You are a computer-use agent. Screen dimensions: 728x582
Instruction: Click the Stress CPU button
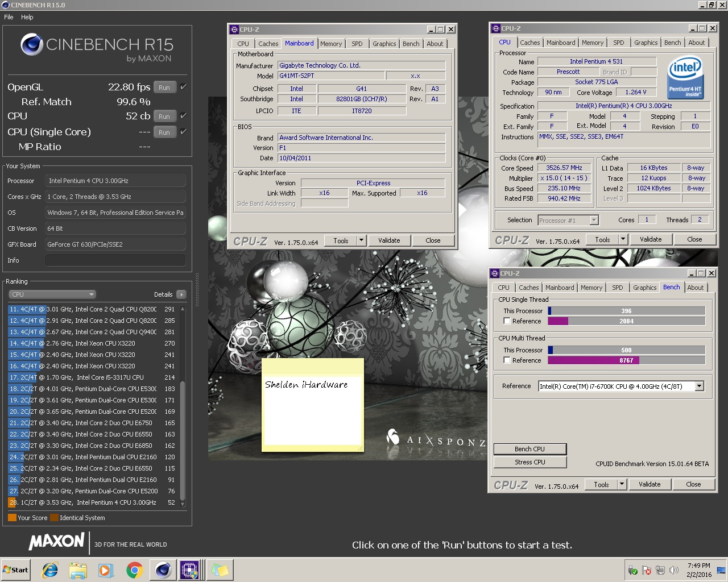click(x=530, y=462)
